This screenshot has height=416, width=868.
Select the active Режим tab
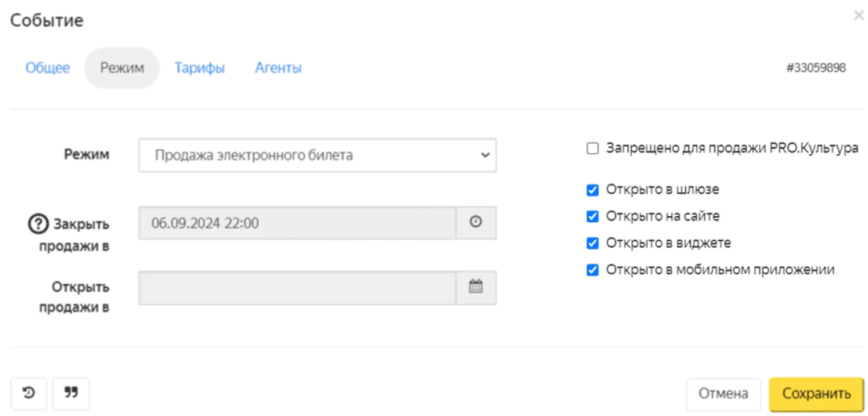122,68
